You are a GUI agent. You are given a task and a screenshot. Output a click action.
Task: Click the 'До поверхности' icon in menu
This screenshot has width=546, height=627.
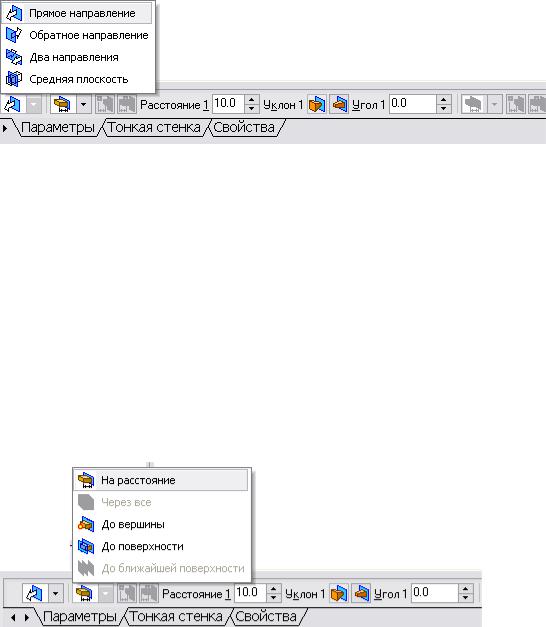pos(86,546)
